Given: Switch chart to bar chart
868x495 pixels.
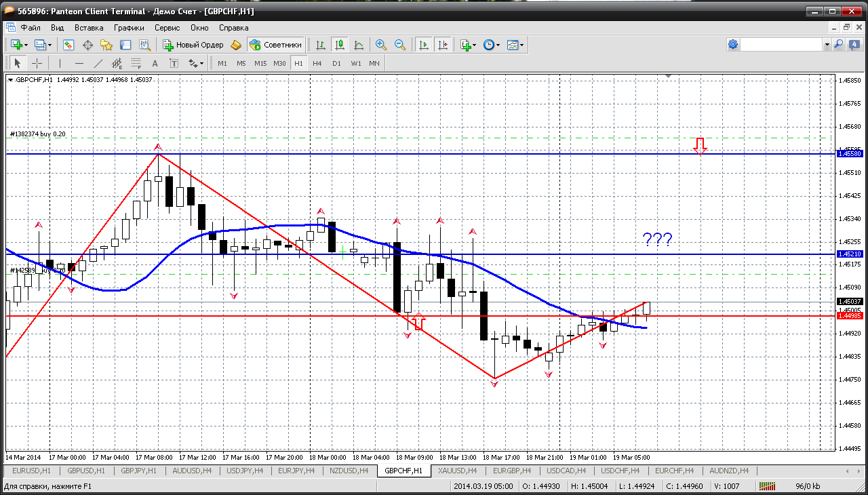Looking at the screenshot, I should pos(321,45).
